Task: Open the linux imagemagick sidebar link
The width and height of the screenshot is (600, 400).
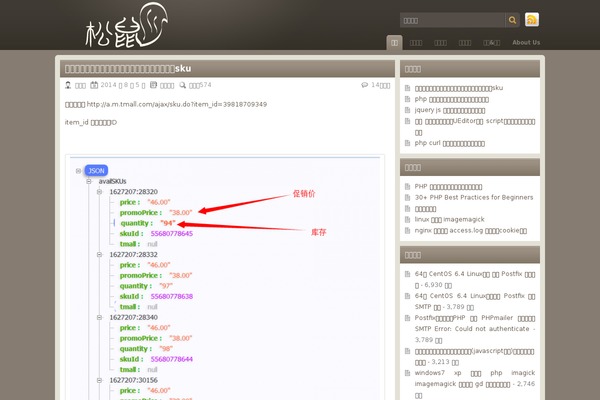Action: coord(449,219)
